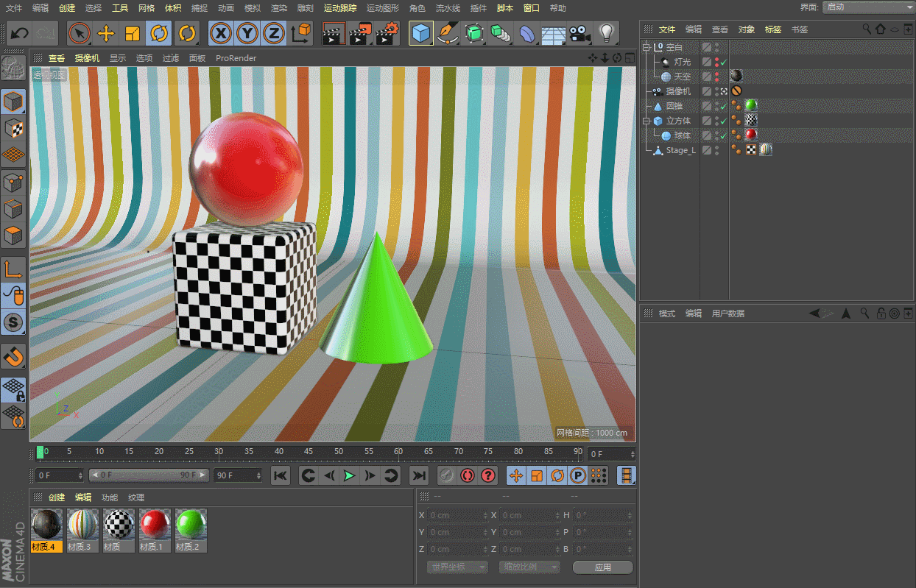The width and height of the screenshot is (916, 588).
Task: Open the render settings clapperboard with gear
Action: 387,33
